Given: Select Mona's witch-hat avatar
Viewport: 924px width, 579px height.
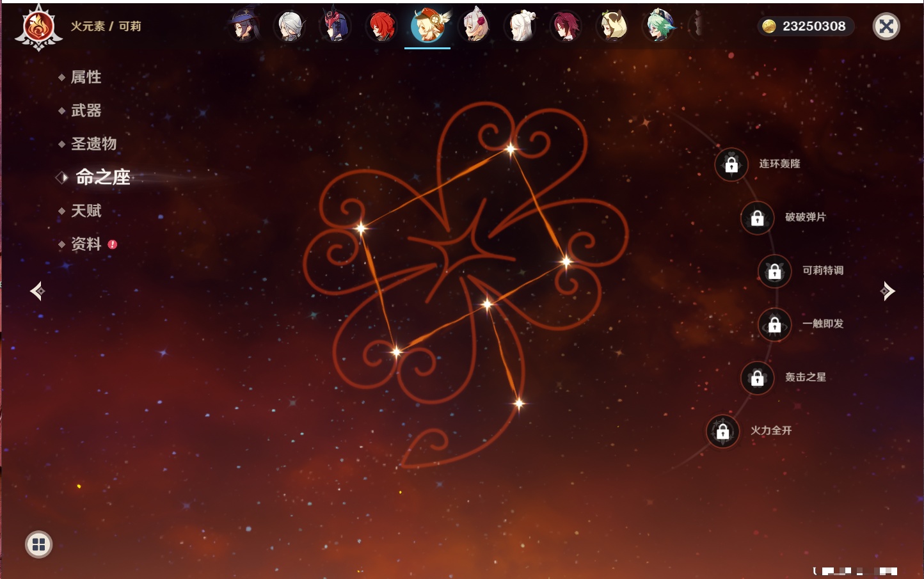Looking at the screenshot, I should point(244,26).
